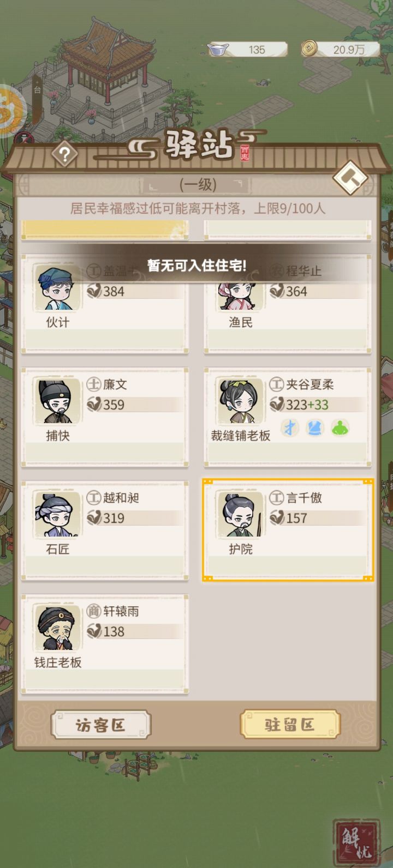Switch to the 访客区 tab
Viewport: 393px width, 868px height.
[101, 725]
